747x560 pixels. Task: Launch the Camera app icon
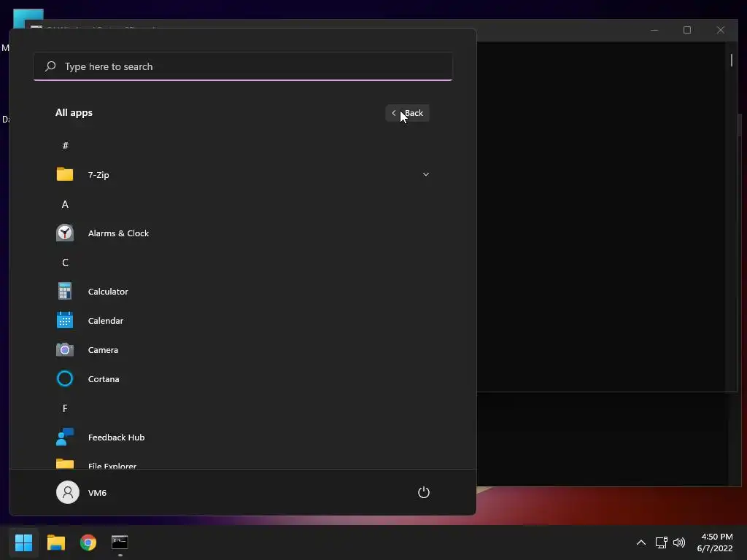[65, 349]
